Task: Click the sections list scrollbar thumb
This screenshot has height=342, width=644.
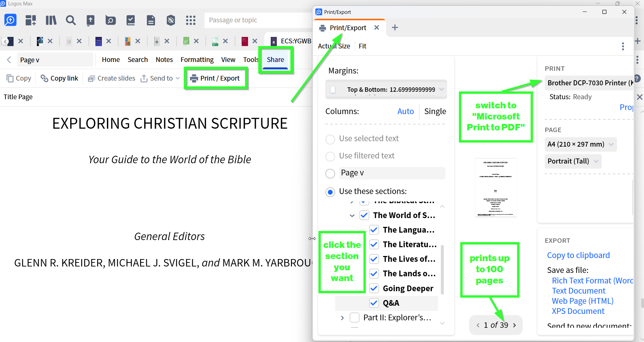Action: 442,269
